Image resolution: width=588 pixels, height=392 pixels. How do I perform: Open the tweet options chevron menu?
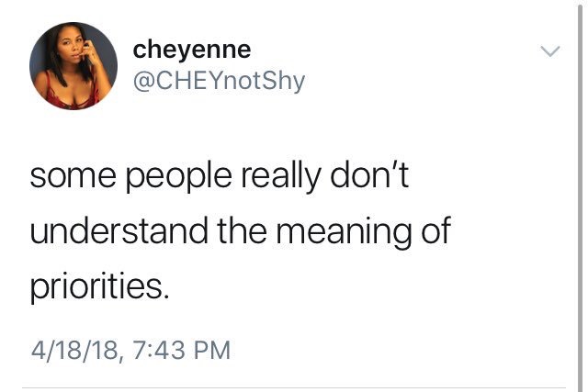coord(550,51)
